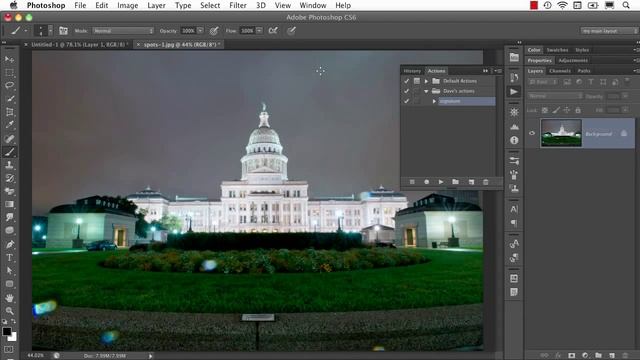Screen dimensions: 640x360
Task: Open the Layer menu
Action: point(156,5)
